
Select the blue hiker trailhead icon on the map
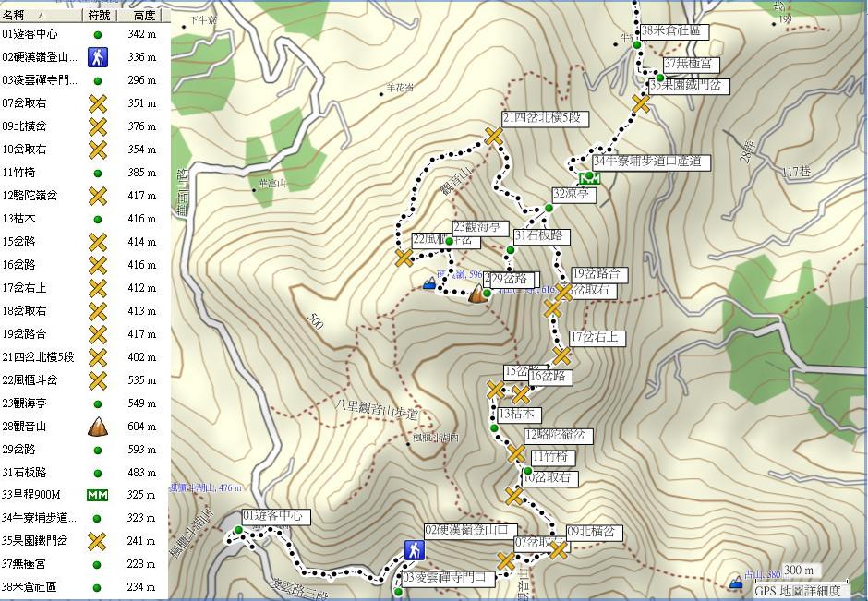pos(414,550)
